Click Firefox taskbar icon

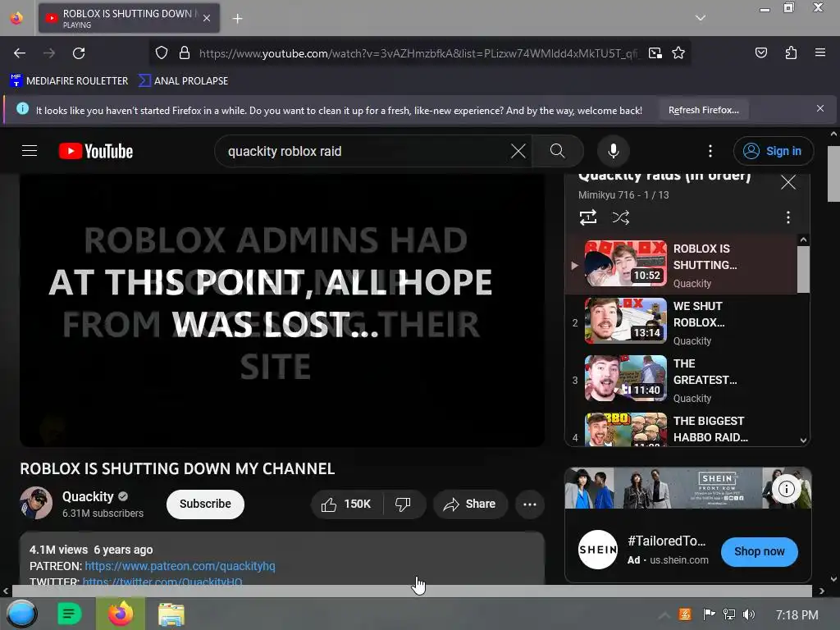(121, 614)
